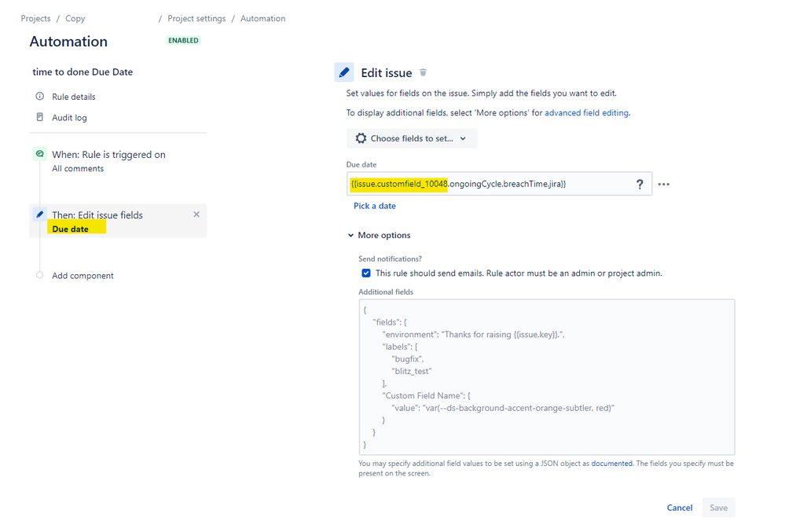The height and width of the screenshot is (532, 785).
Task: Open the documented JSON link
Action: 612,464
